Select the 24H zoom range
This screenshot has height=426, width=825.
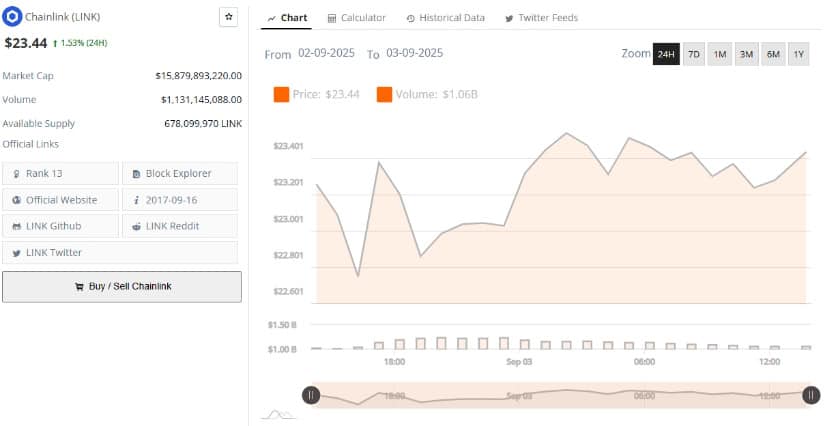pyautogui.click(x=666, y=54)
